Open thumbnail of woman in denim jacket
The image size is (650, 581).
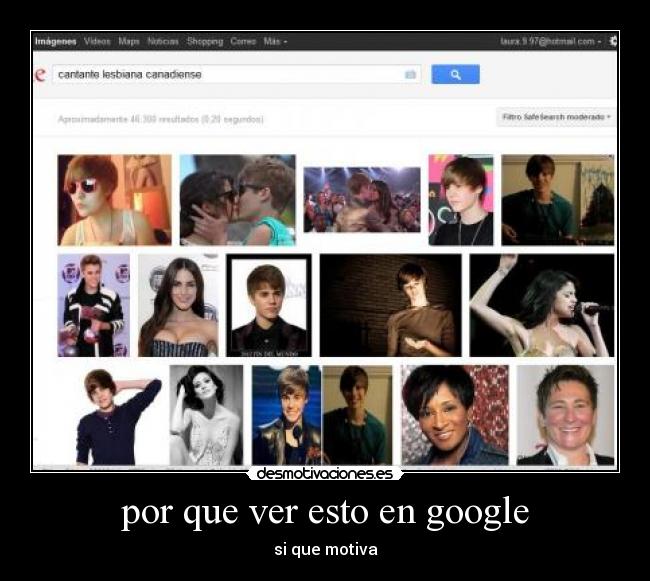[455, 415]
